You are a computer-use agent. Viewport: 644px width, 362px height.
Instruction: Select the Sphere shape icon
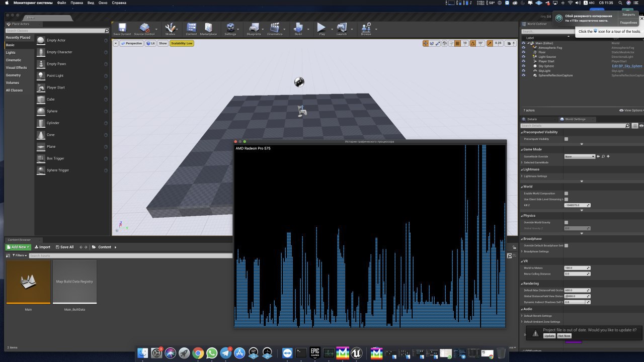41,111
